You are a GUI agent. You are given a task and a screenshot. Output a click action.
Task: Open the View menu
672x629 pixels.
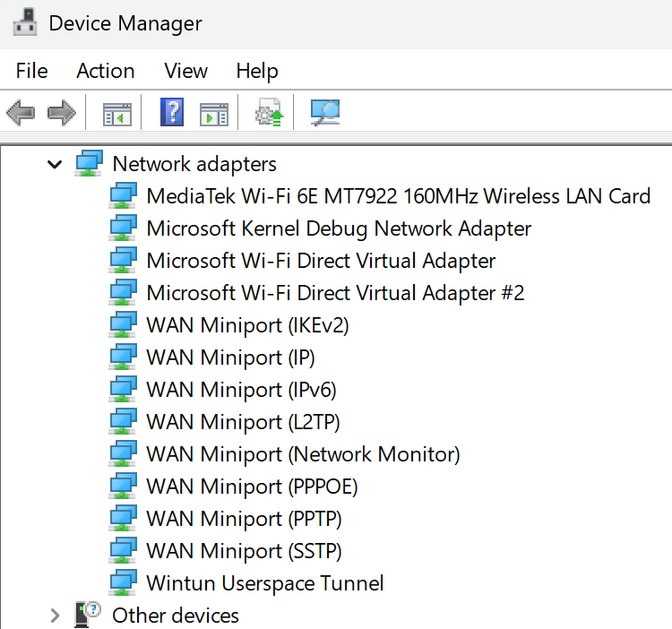(x=186, y=71)
